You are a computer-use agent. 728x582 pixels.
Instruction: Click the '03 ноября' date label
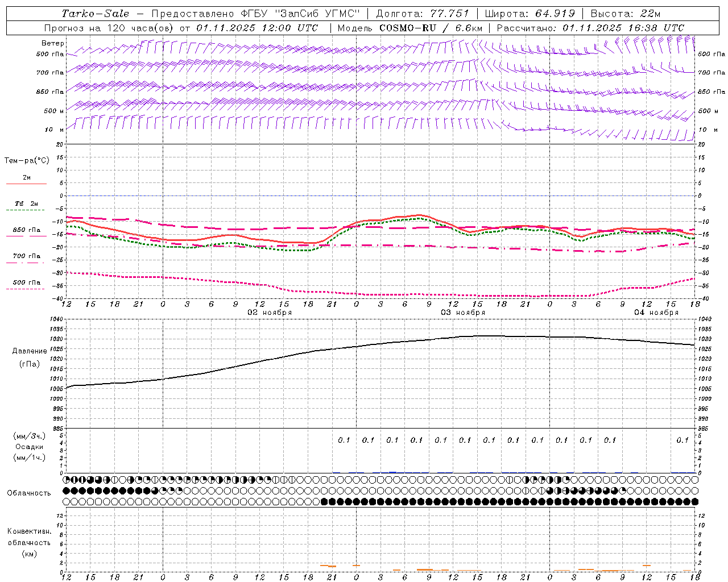(463, 313)
